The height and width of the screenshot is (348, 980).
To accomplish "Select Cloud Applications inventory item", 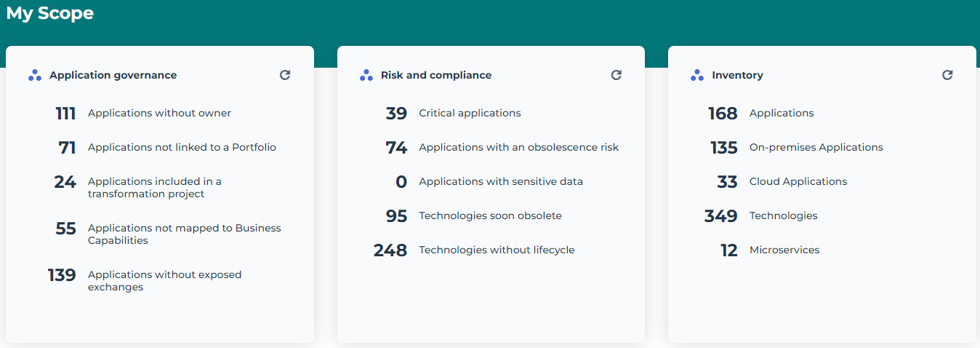I will [x=798, y=182].
